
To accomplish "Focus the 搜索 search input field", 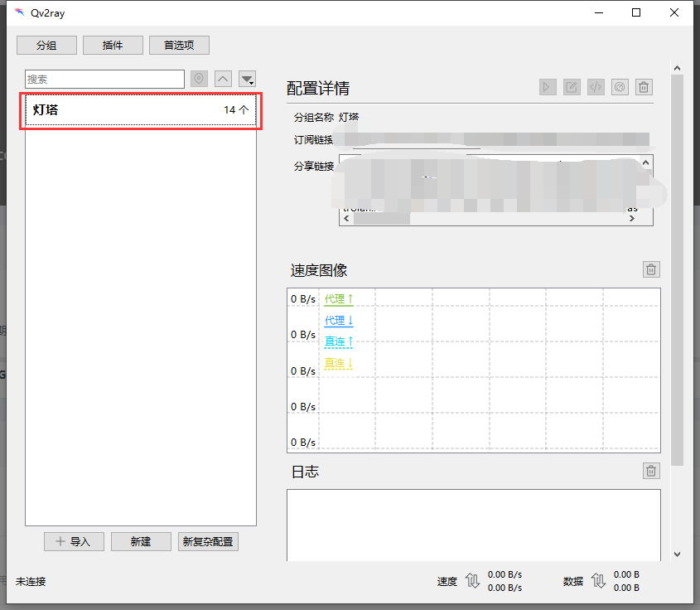I will (104, 79).
